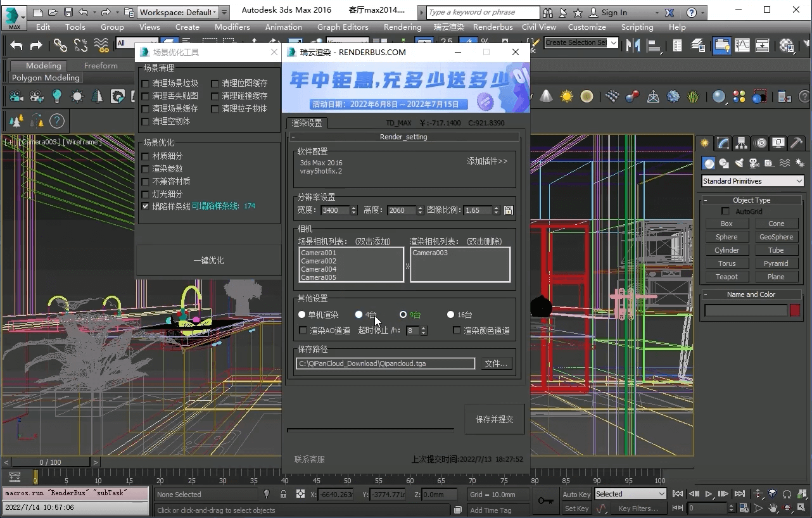Viewport: 812px width, 518px height.
Task: Click the Mirror tool icon
Action: click(632, 45)
